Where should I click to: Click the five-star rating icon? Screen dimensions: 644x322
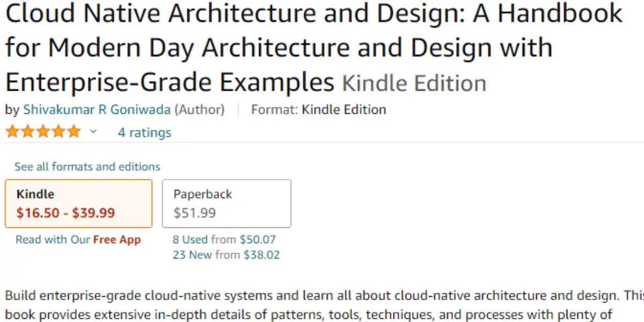(x=43, y=132)
